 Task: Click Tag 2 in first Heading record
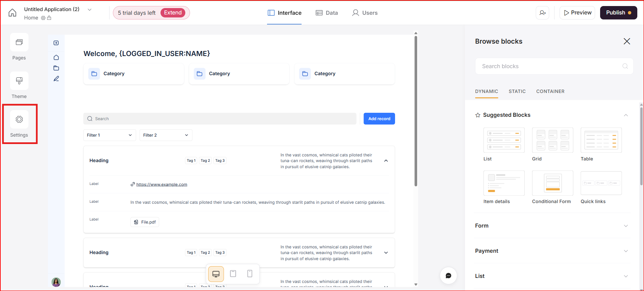tap(205, 161)
